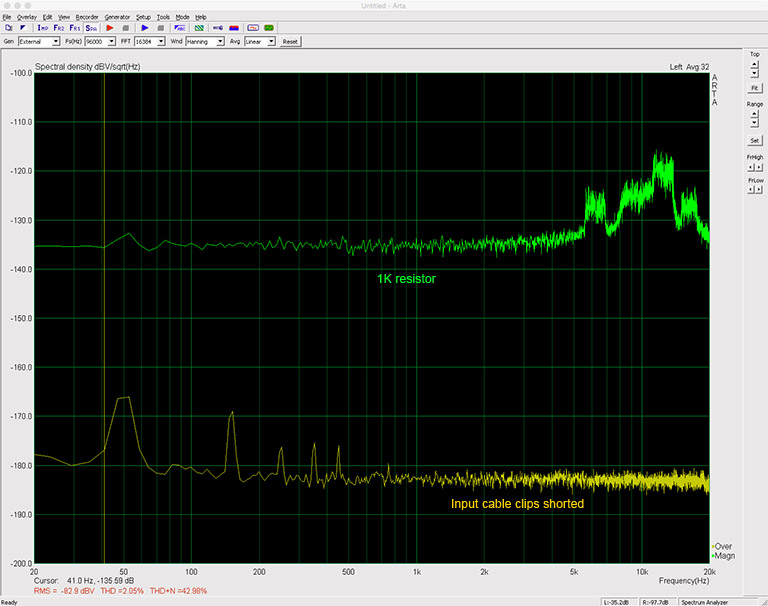Open the View menu
This screenshot has height=606, width=768.
pyautogui.click(x=64, y=17)
